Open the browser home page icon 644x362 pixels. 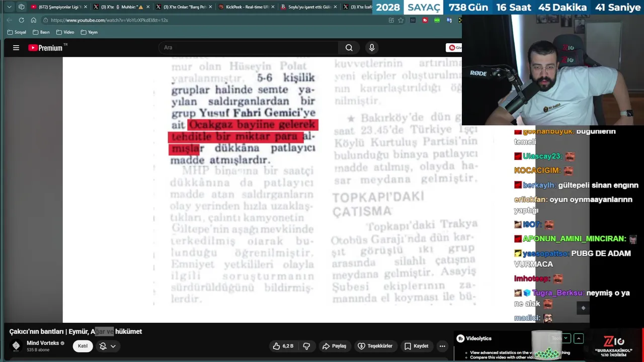point(33,20)
